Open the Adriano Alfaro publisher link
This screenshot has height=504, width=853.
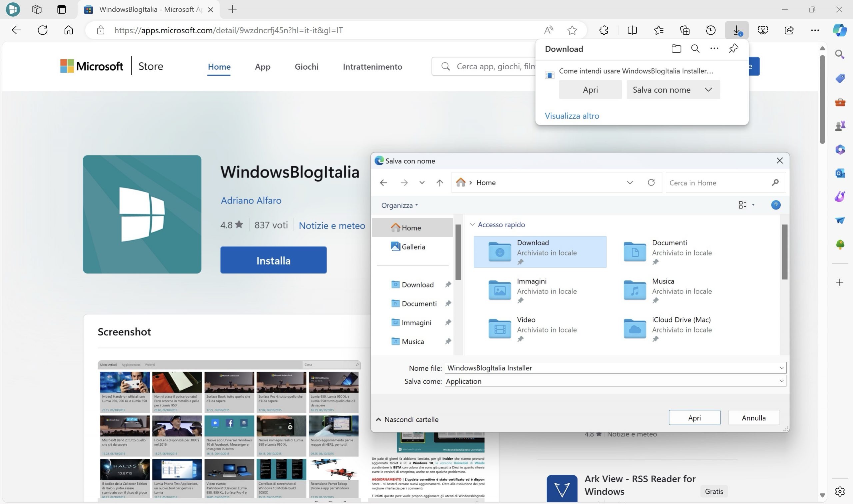click(x=251, y=201)
